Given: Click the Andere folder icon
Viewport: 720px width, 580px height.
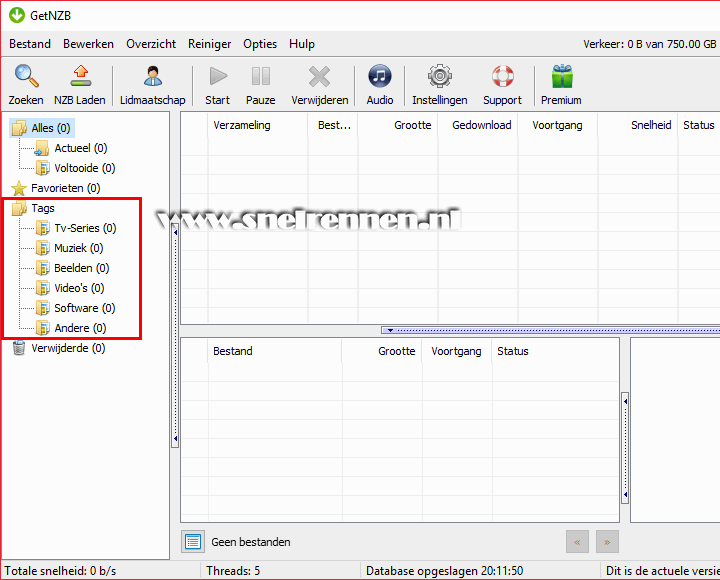Looking at the screenshot, I should pyautogui.click(x=43, y=328).
